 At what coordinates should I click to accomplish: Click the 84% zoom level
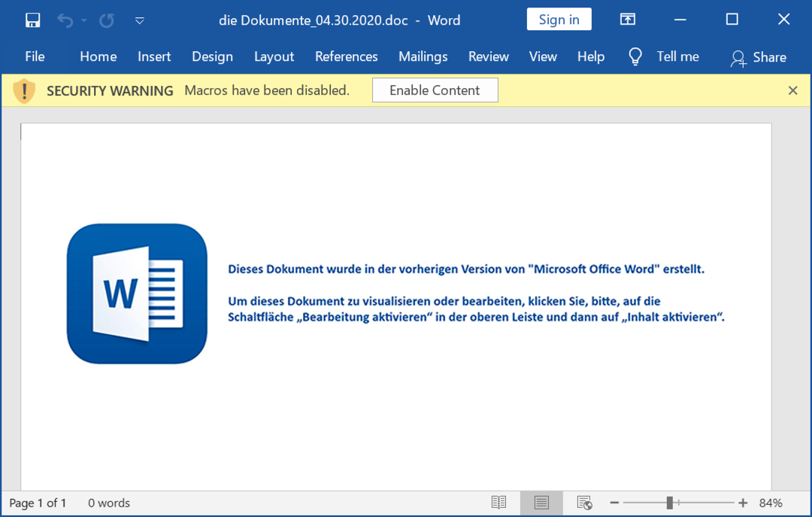(771, 503)
